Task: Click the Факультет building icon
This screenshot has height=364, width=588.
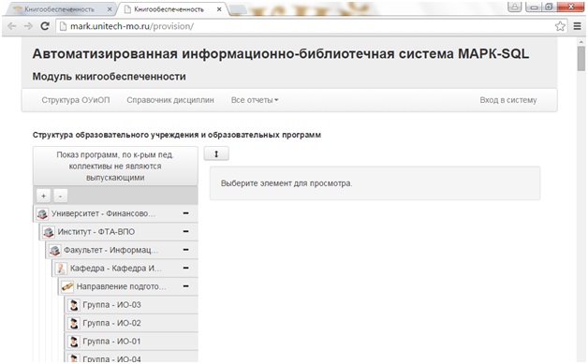Action: 54,250
